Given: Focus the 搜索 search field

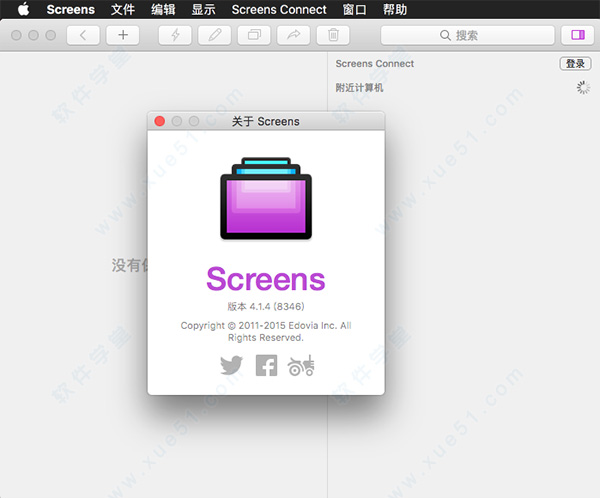Looking at the screenshot, I should [468, 35].
